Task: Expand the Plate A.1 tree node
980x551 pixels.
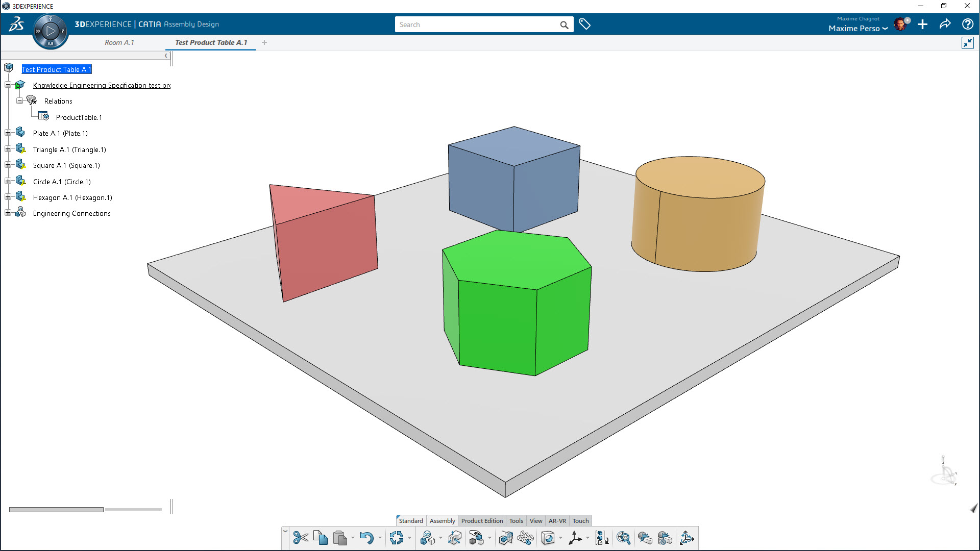Action: click(x=8, y=133)
